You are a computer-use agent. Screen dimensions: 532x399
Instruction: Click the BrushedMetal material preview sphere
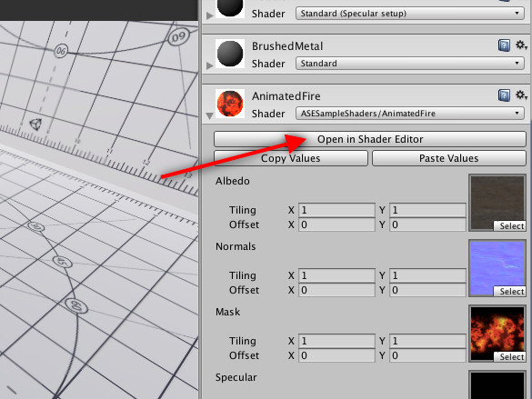pos(230,54)
